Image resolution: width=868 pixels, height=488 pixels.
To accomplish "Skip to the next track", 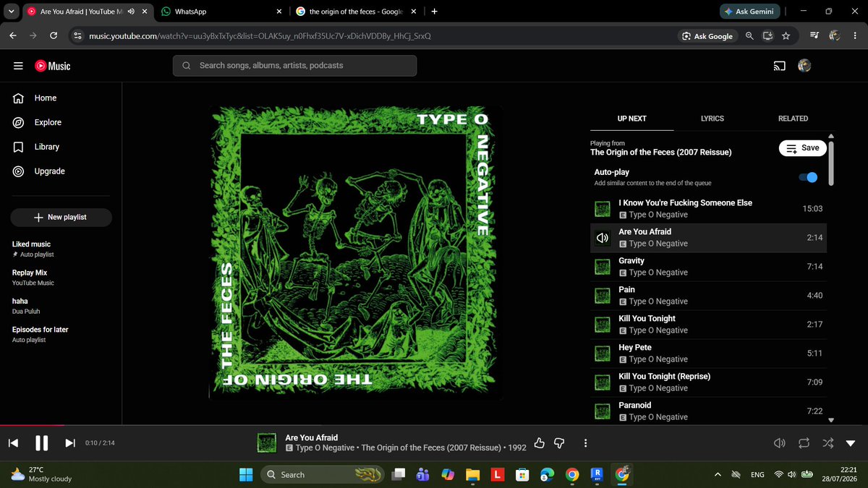I will (70, 443).
